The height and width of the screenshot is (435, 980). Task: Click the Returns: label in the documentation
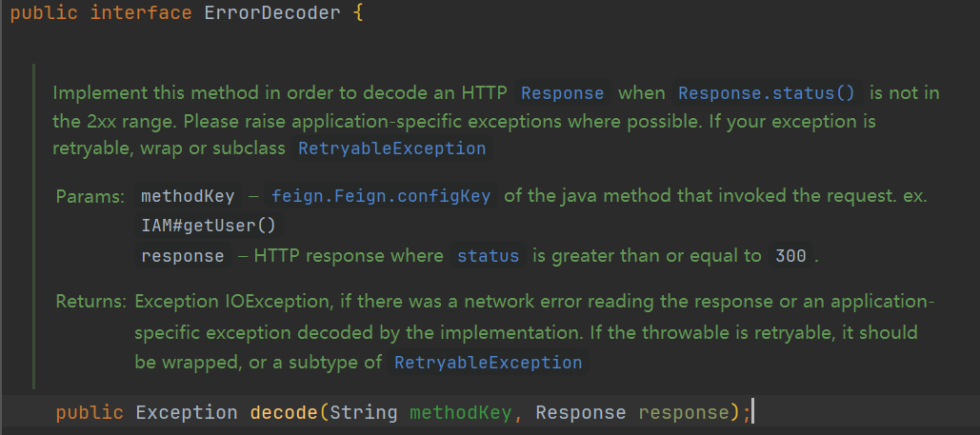[x=90, y=303]
